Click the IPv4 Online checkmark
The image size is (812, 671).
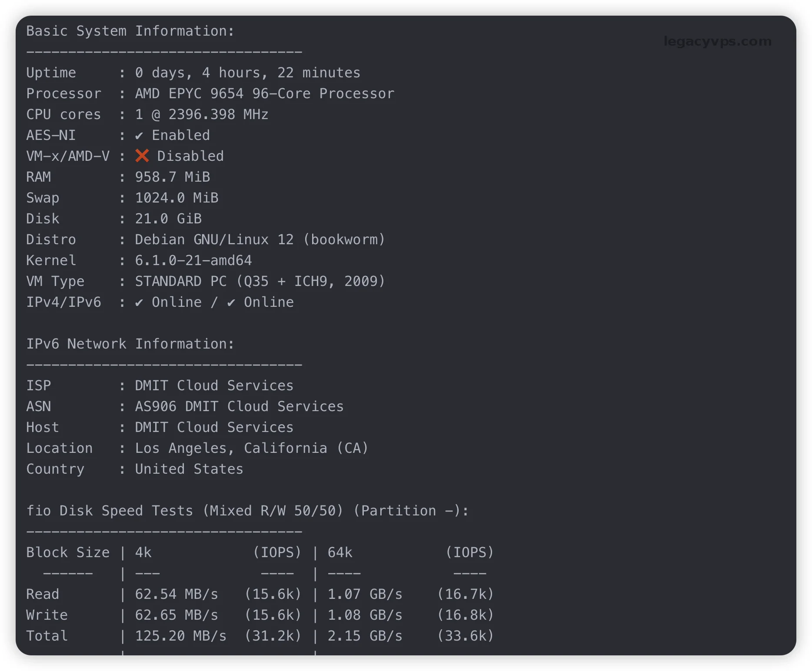pyautogui.click(x=139, y=302)
